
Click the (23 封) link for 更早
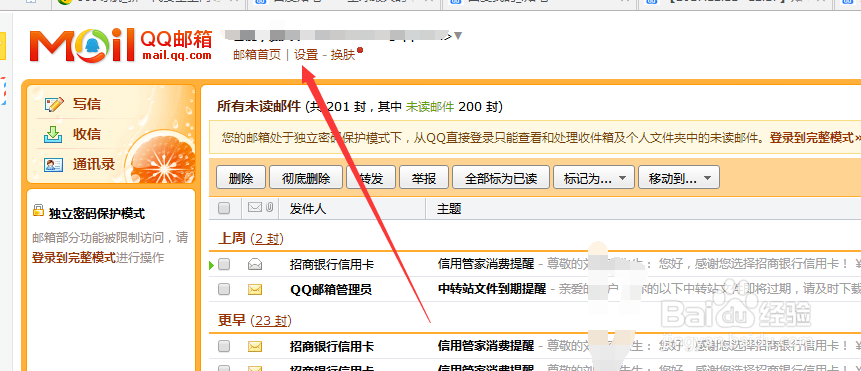(271, 320)
